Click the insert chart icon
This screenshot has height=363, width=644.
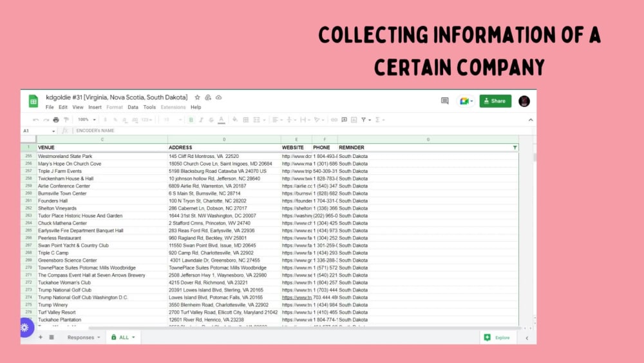click(x=354, y=120)
